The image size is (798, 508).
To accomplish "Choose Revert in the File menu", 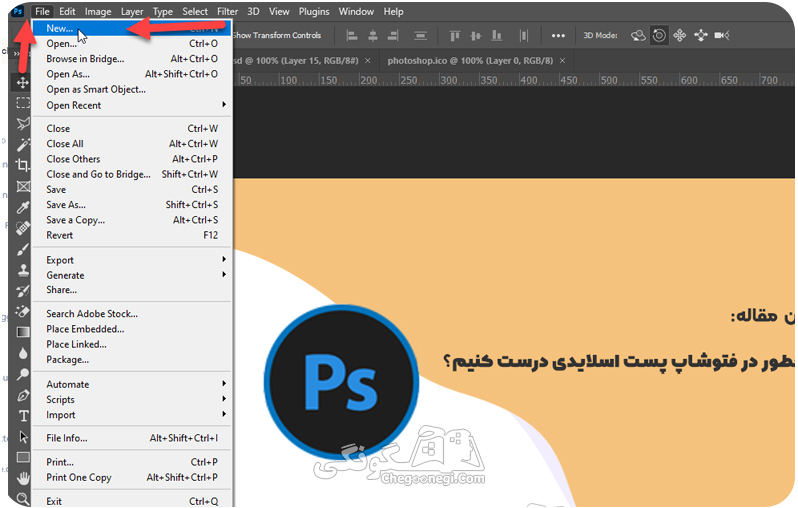I will (x=132, y=235).
